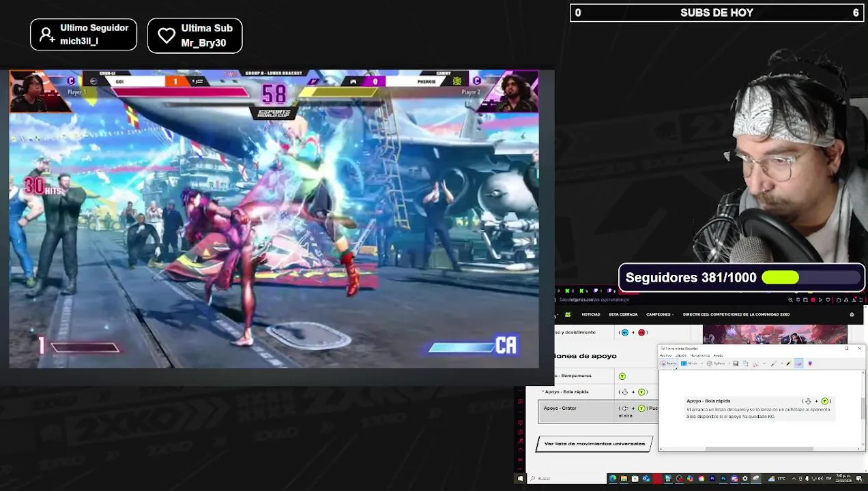868x491 pixels.
Task: Expand the CAMPEONES navigation dropdown
Action: [660, 314]
